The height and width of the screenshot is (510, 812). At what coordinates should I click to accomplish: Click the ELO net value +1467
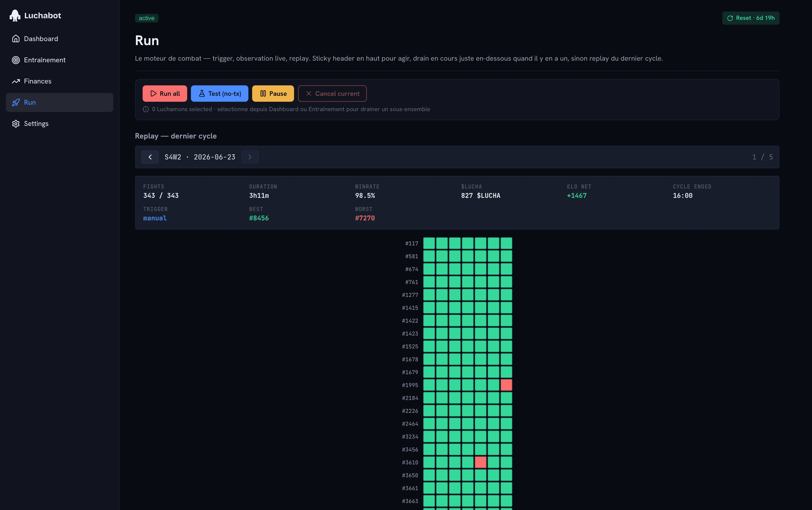(577, 195)
